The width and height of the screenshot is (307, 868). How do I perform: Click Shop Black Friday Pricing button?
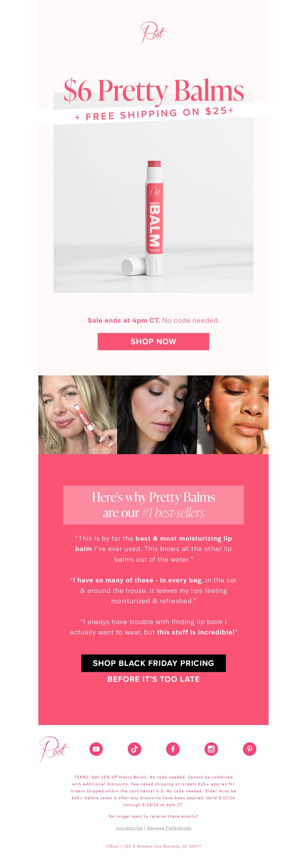(153, 663)
